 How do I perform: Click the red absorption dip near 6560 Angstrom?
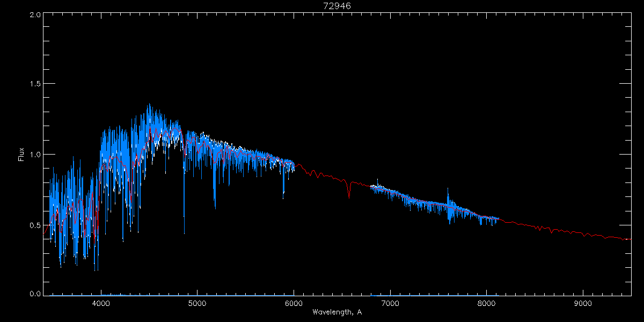pyautogui.click(x=349, y=191)
